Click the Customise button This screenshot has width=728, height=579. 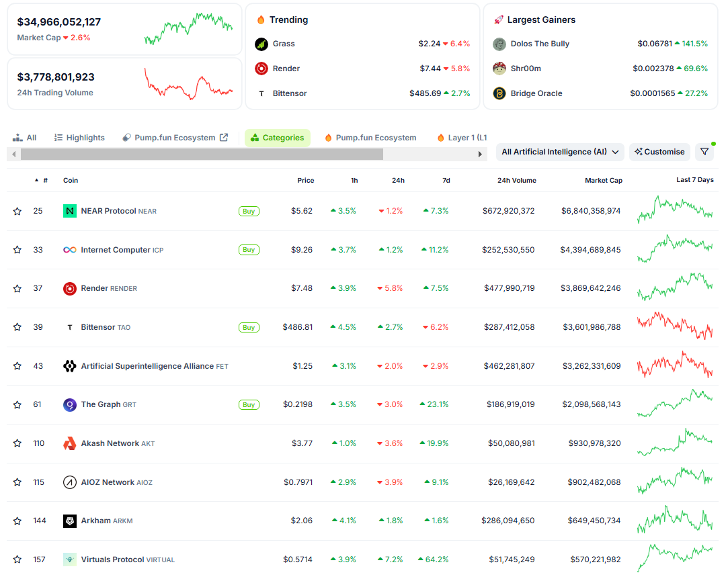[x=659, y=152]
